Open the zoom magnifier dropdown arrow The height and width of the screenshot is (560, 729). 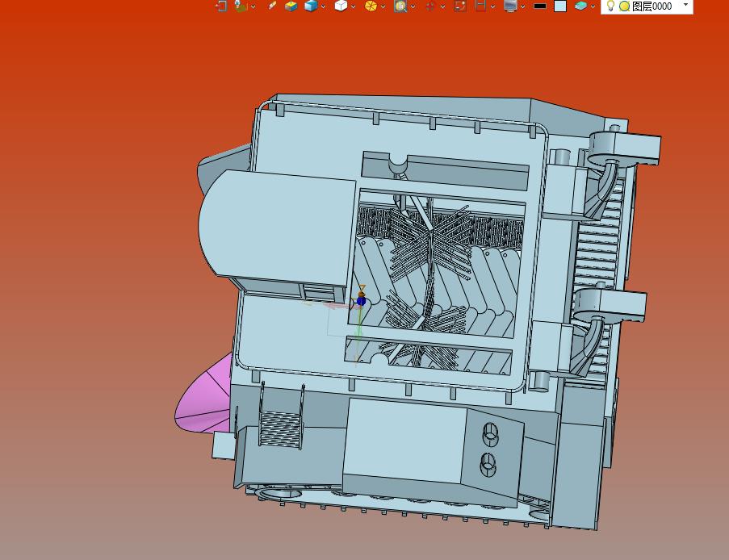pyautogui.click(x=413, y=6)
